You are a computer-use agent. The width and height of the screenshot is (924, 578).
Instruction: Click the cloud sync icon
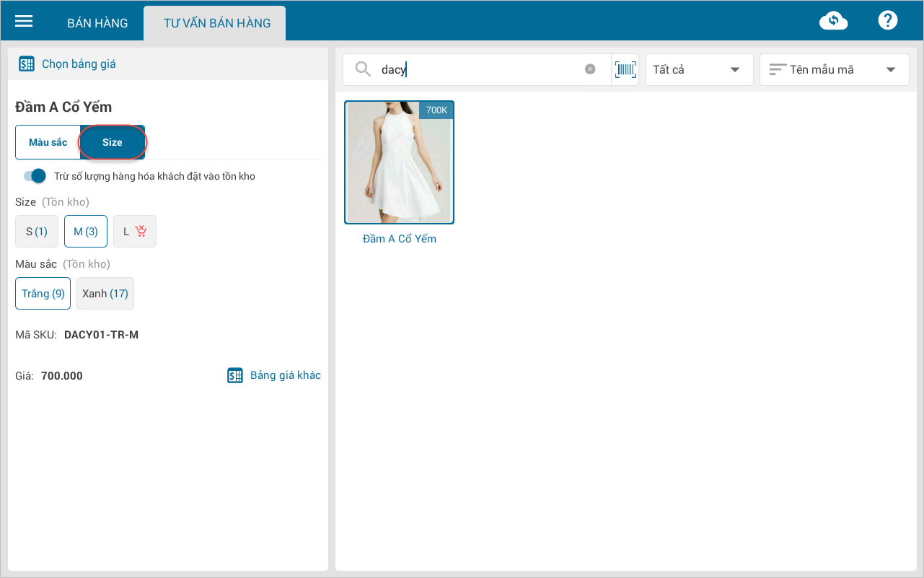pyautogui.click(x=833, y=21)
